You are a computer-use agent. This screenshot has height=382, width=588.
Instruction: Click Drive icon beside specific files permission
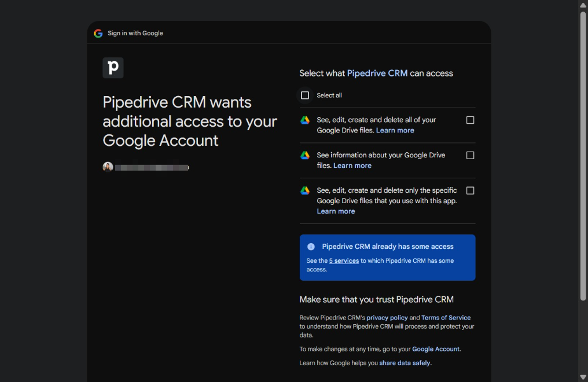pos(305,190)
